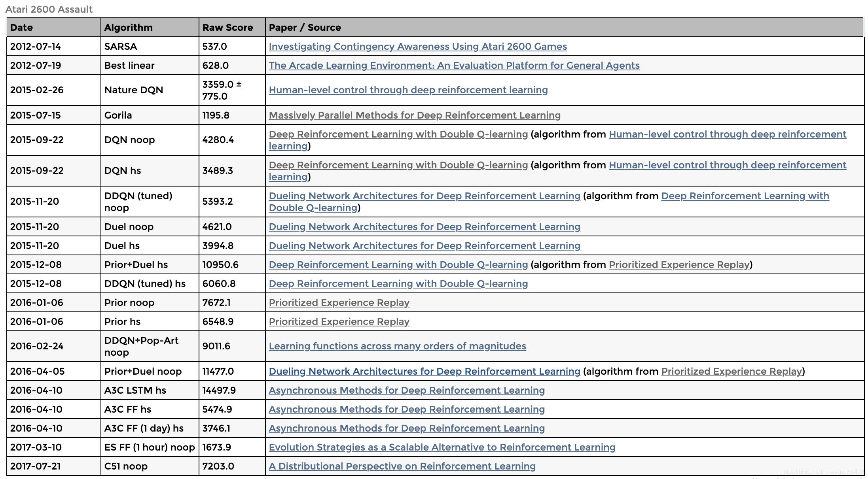Open Human-level control link in DQN noop row

click(x=728, y=134)
